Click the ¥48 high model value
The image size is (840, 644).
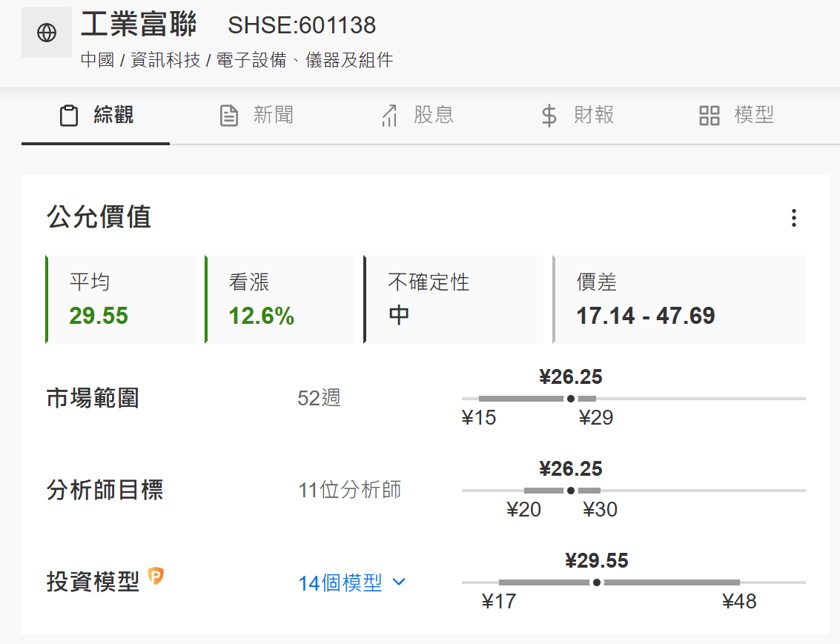[x=739, y=602]
